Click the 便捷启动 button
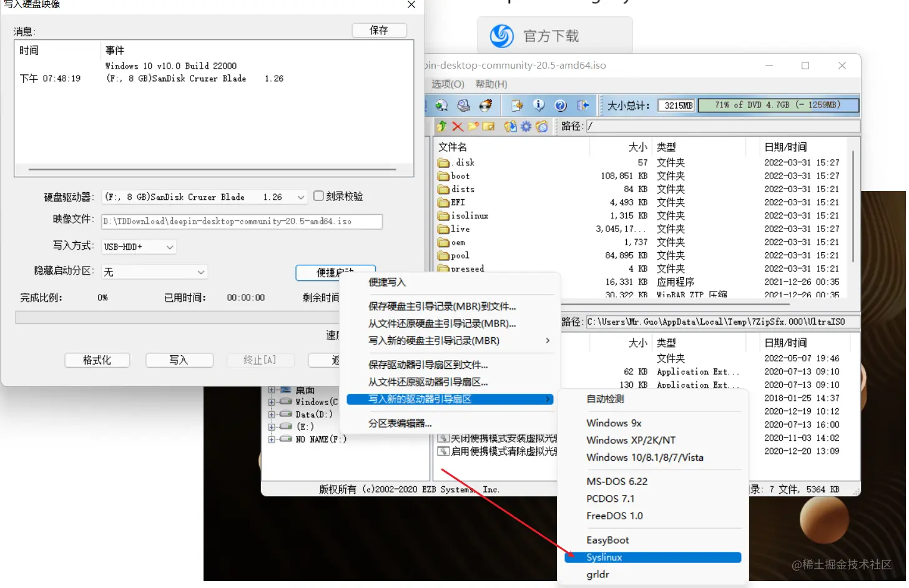Image resolution: width=909 pixels, height=588 pixels. [x=335, y=272]
